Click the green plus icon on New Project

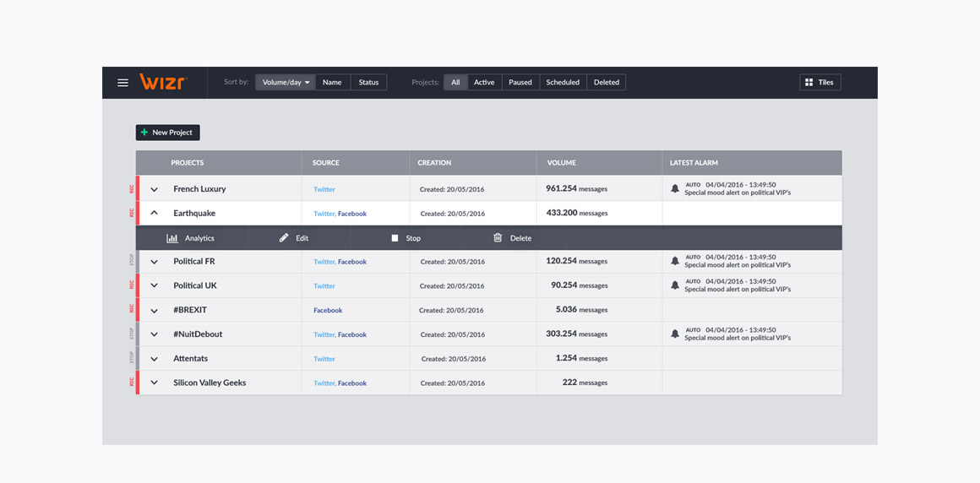tap(144, 133)
